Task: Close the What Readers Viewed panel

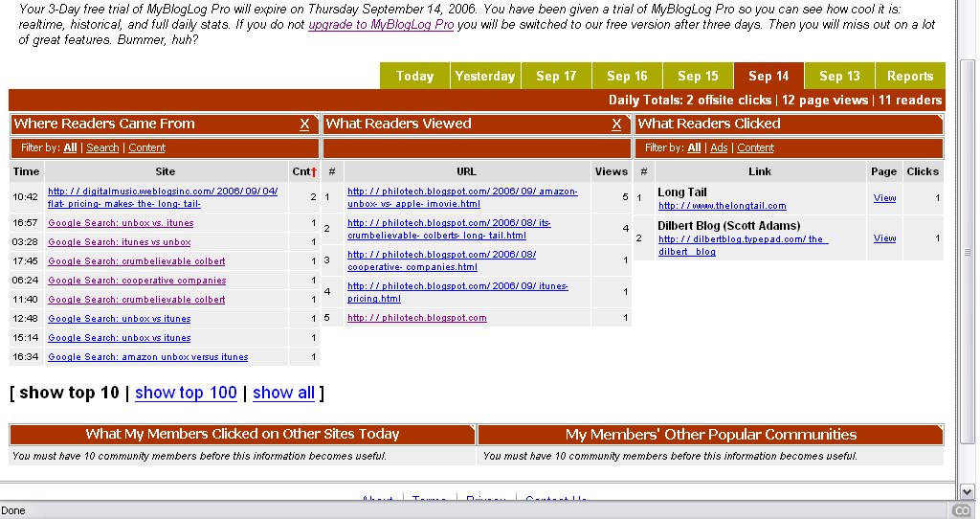Action: 616,124
